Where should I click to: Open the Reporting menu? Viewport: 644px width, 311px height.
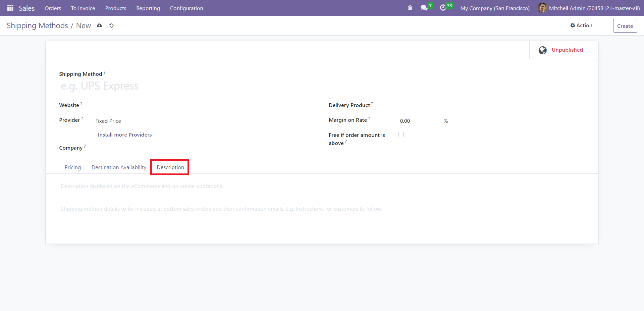[148, 8]
